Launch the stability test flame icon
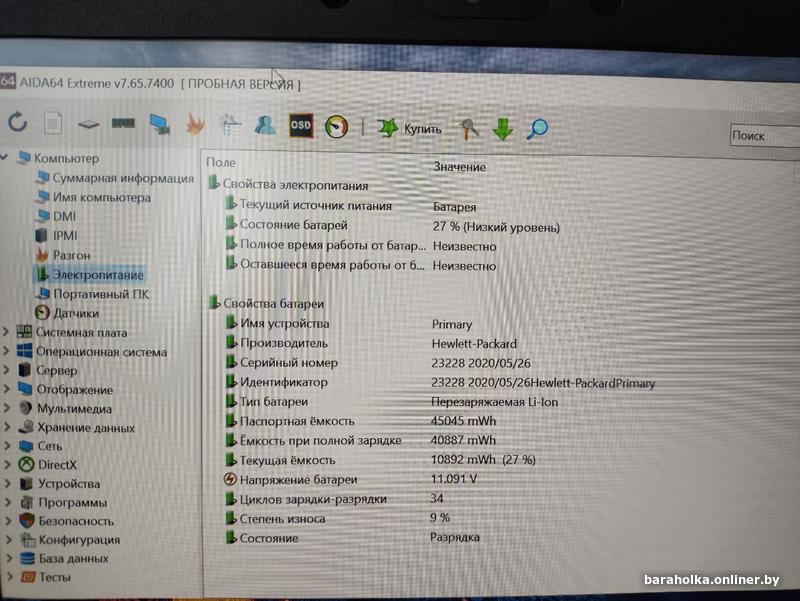800x601 pixels. (194, 124)
